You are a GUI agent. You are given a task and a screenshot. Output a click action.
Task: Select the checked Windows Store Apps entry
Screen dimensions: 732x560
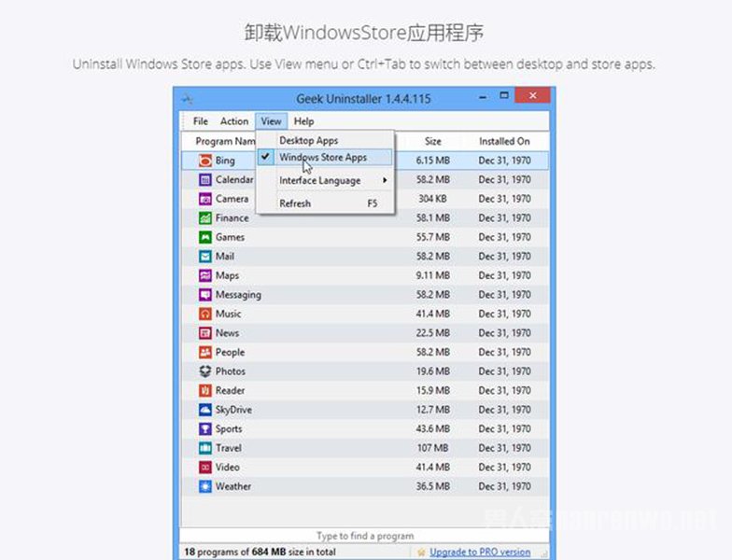coord(325,157)
